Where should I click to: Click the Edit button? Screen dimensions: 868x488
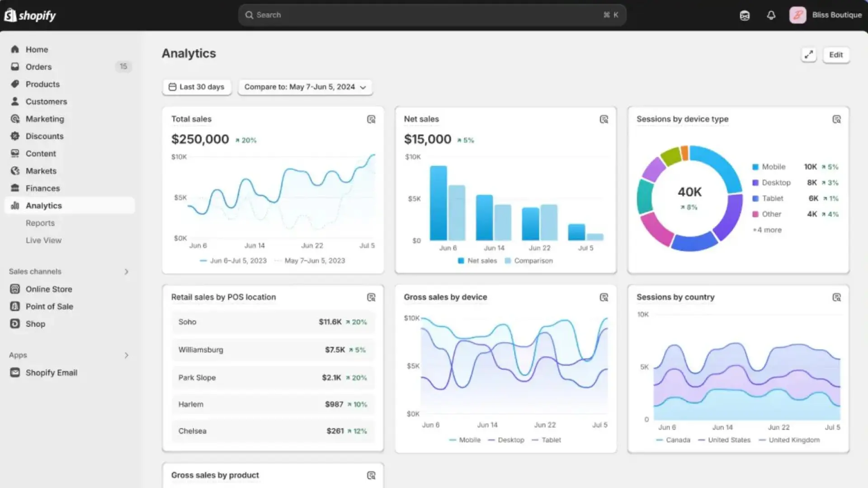835,55
